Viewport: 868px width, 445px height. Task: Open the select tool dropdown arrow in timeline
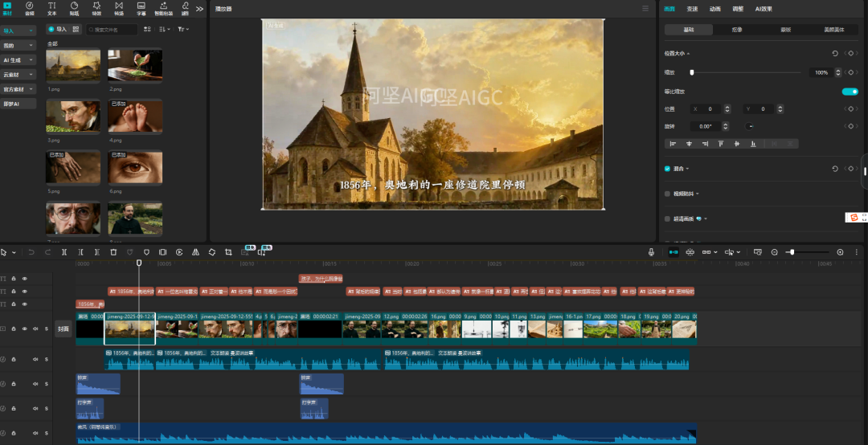tap(14, 252)
